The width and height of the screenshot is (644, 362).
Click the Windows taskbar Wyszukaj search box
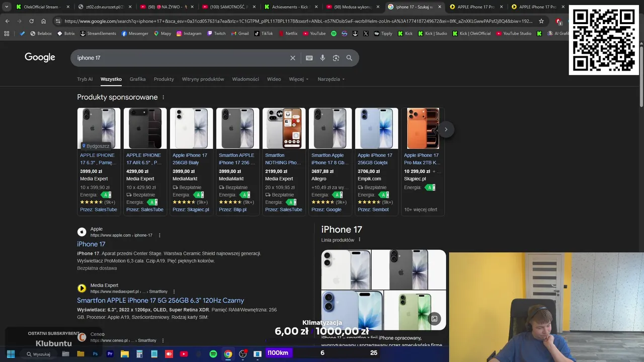[38, 354]
